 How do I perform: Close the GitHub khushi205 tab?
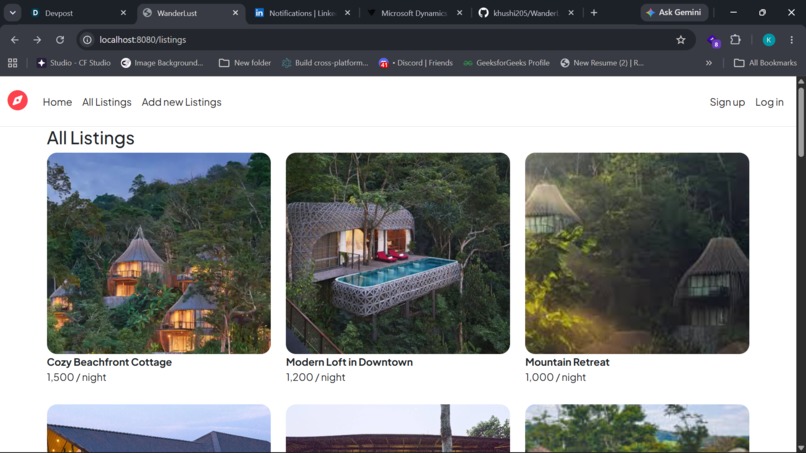[x=571, y=13]
